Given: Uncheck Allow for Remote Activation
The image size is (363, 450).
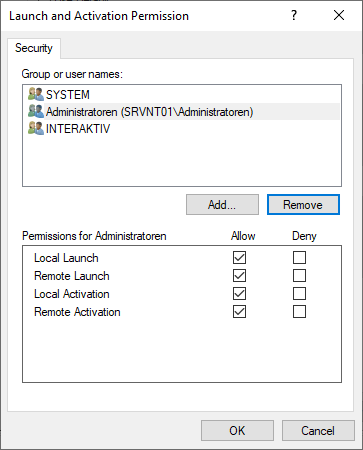Looking at the screenshot, I should 239,312.
